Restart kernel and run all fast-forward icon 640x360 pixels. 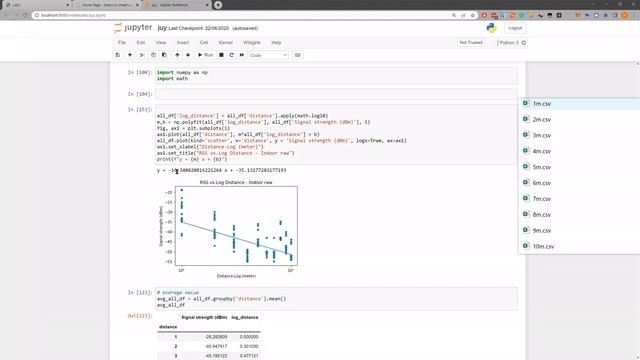click(242, 55)
